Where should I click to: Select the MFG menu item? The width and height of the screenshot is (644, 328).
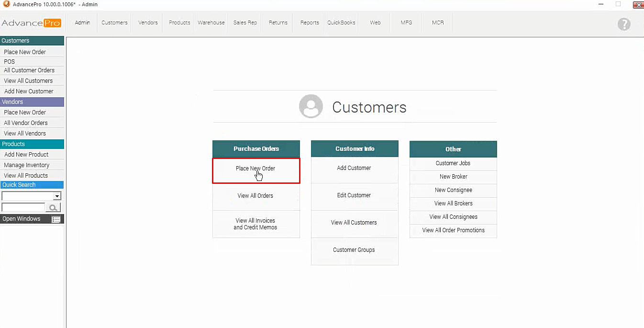point(406,23)
